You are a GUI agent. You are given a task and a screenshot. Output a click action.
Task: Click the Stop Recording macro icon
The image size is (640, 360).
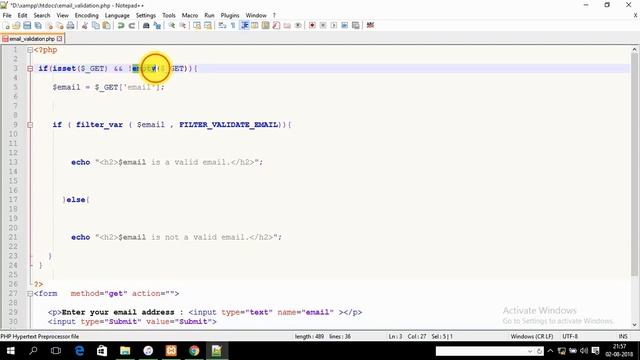pyautogui.click(x=323, y=25)
